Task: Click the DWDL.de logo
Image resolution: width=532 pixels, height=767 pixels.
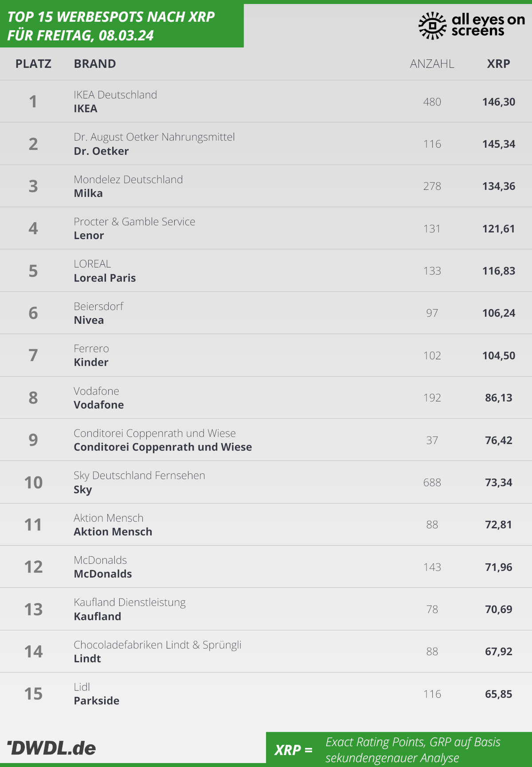Action: click(51, 748)
